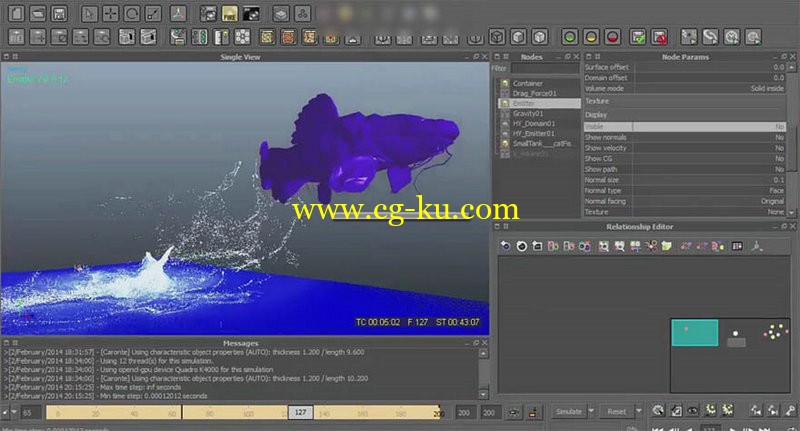The image size is (800, 431).
Task: Click the Filter field in Nodes panel
Action: click(545, 68)
